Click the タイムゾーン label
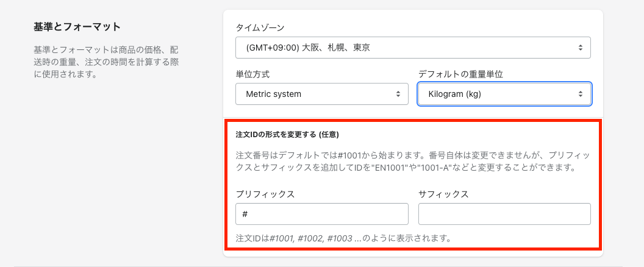The image size is (644, 267). pos(260,27)
